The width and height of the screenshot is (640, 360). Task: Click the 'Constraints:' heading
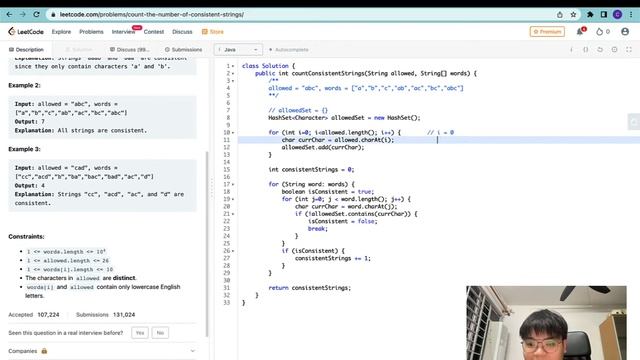coord(26,236)
